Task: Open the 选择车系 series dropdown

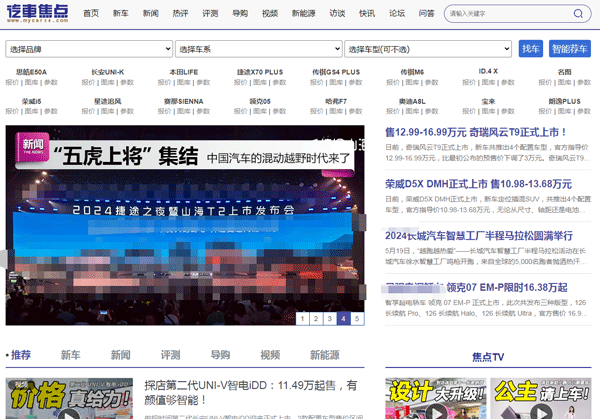Action: 258,49
